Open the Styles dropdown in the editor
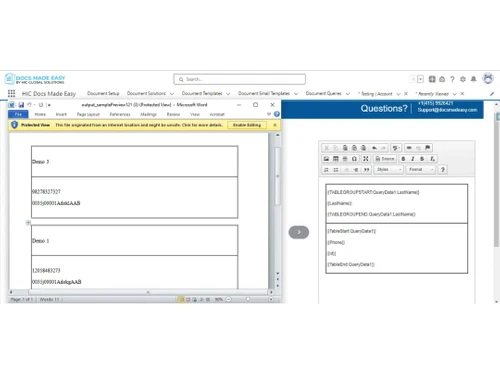This screenshot has height=375, width=500. (389, 170)
